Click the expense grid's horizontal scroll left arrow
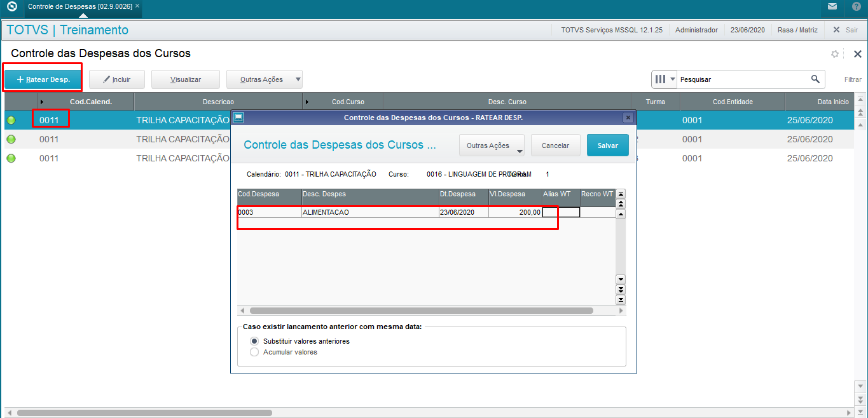This screenshot has width=868, height=418. pyautogui.click(x=242, y=311)
